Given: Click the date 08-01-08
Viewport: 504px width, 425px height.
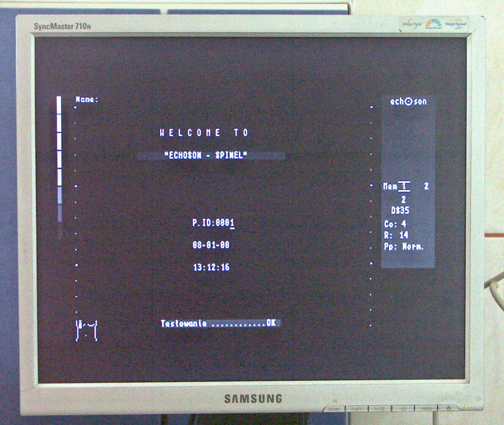Looking at the screenshot, I should pos(211,245).
